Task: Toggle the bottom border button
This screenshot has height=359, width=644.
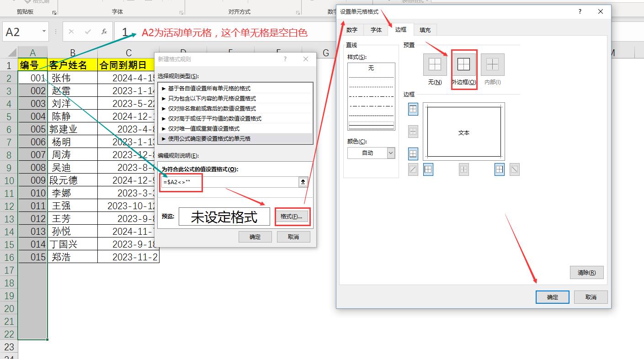Action: (x=413, y=153)
